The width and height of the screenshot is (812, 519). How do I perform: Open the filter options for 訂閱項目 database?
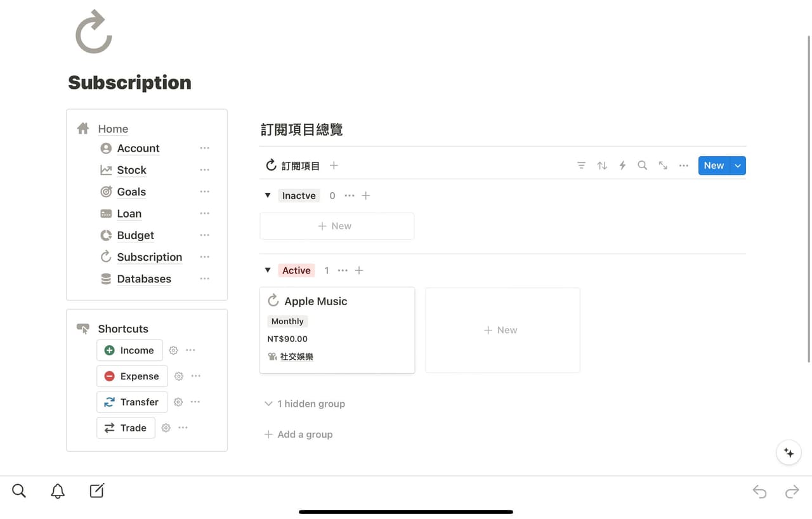[x=581, y=165]
